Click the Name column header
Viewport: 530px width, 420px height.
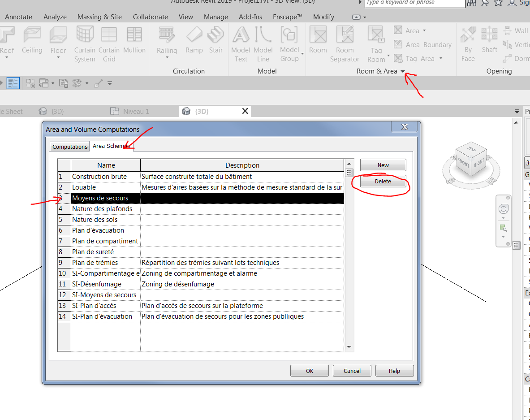[x=106, y=165]
